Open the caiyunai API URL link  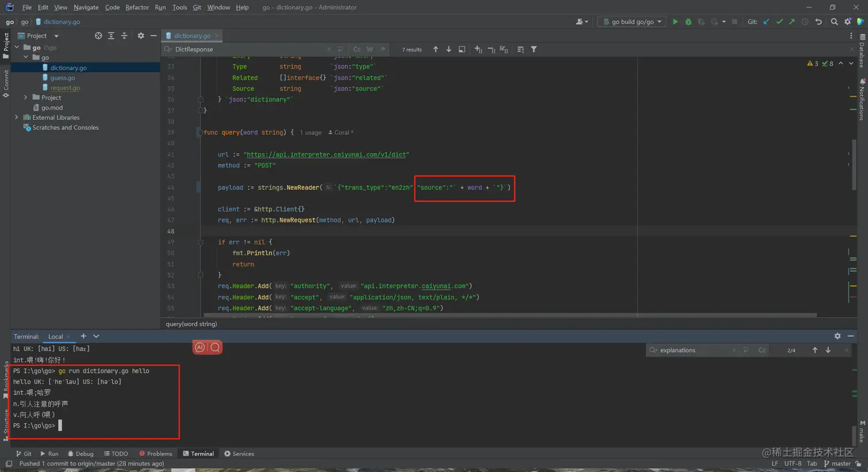point(327,155)
